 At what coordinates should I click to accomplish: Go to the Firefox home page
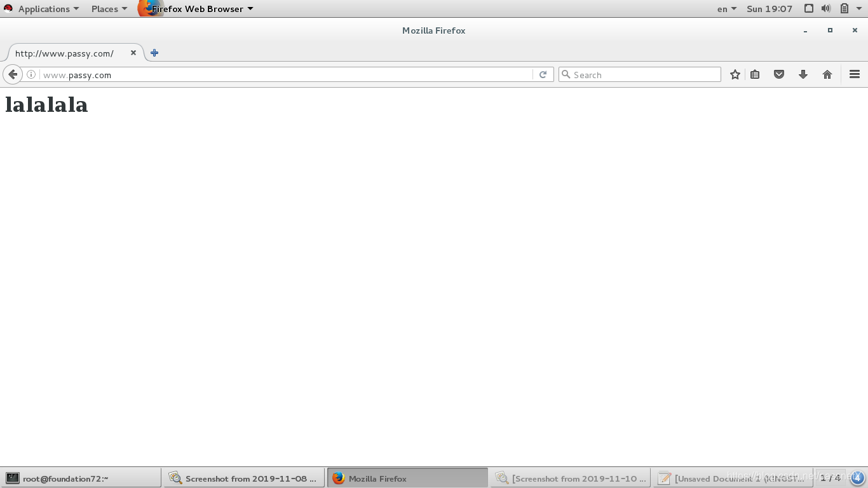pyautogui.click(x=827, y=74)
